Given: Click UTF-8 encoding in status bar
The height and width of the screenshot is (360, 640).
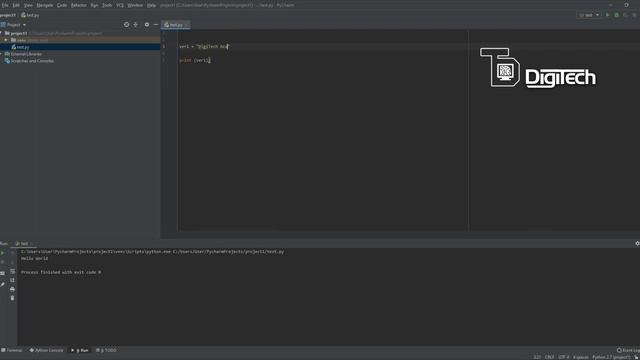Looking at the screenshot, I should pyautogui.click(x=564, y=357).
